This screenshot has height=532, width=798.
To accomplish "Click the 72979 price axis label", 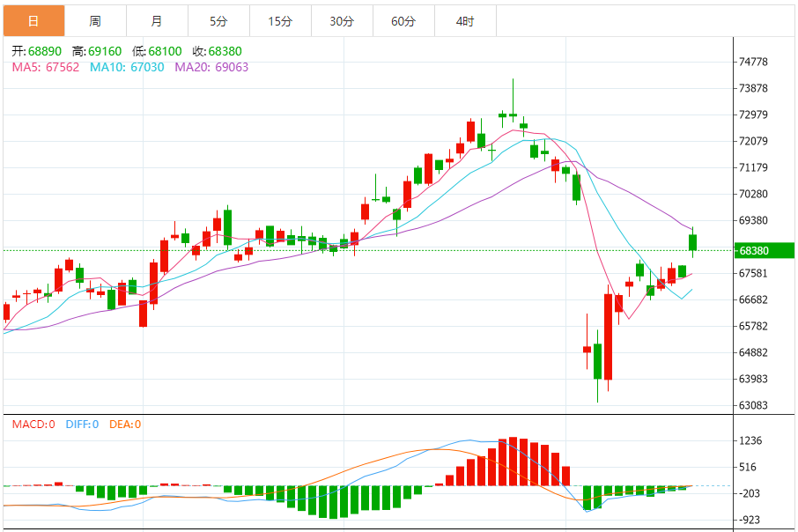I will pos(753,115).
